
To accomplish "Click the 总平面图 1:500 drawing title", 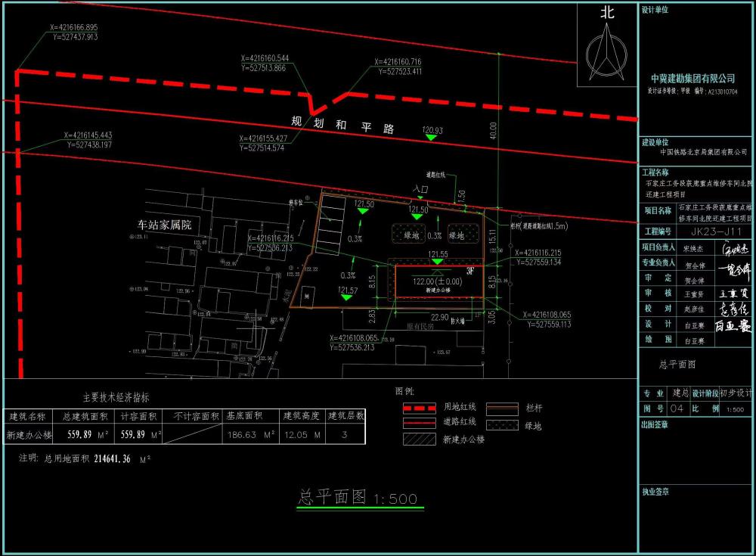I will [x=359, y=498].
